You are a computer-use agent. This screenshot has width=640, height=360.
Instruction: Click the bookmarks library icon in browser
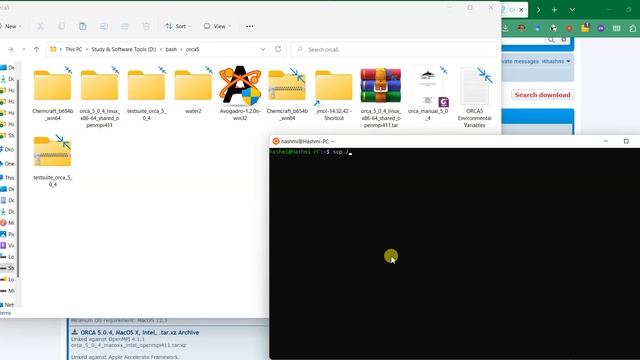pos(616,28)
